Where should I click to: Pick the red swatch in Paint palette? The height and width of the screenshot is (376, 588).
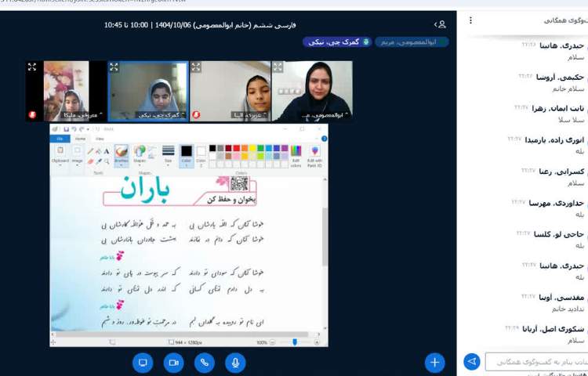point(236,148)
